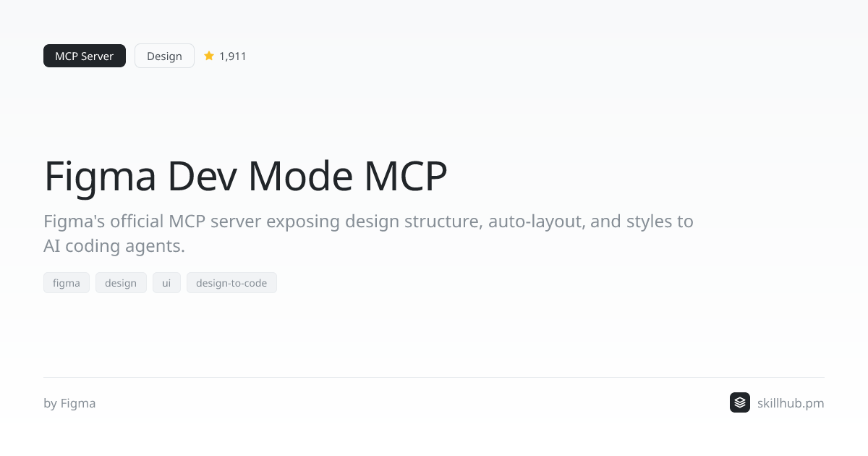868x456 pixels.
Task: Click the 1,911 star count
Action: (233, 56)
